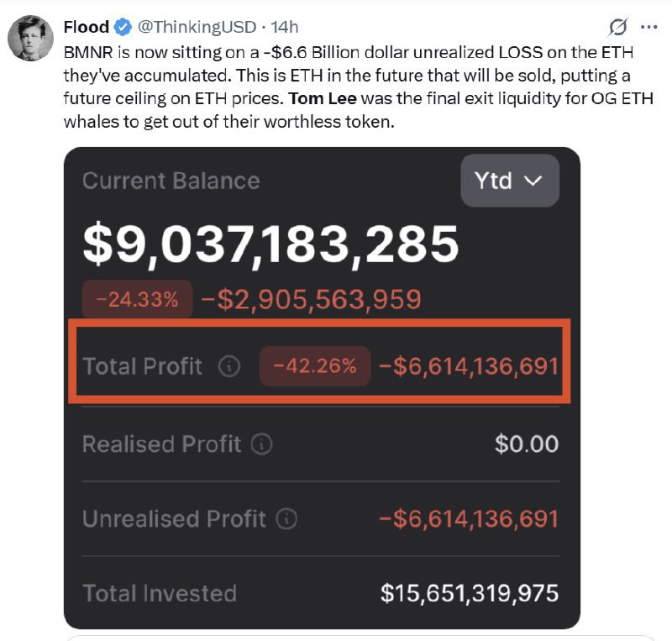Click the -24.33% percentage badge

point(135,297)
